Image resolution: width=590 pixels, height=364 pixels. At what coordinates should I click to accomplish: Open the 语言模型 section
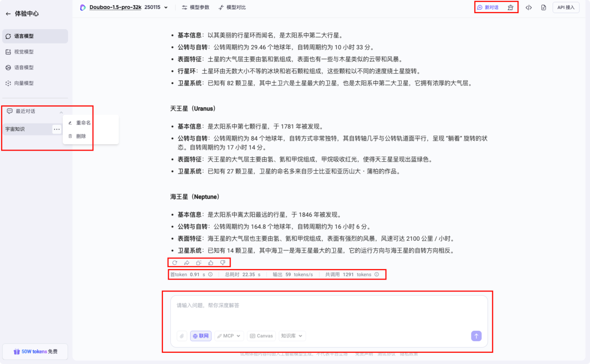(35, 36)
